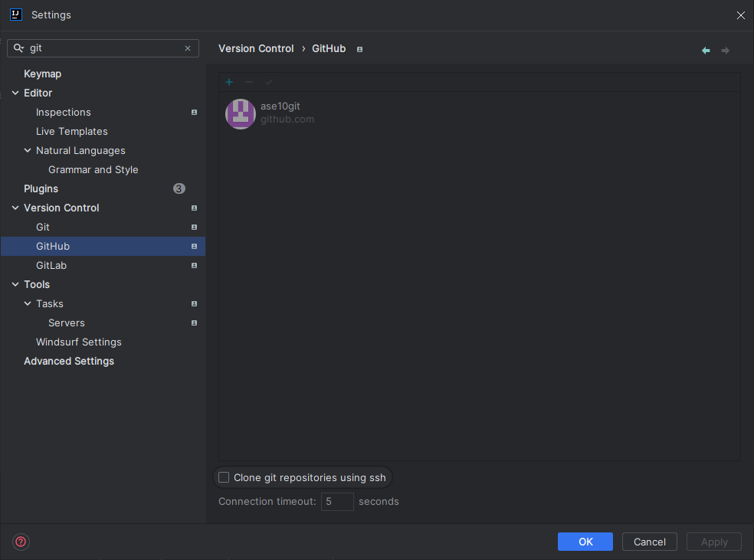
Task: Click the forward navigation arrow
Action: [725, 51]
